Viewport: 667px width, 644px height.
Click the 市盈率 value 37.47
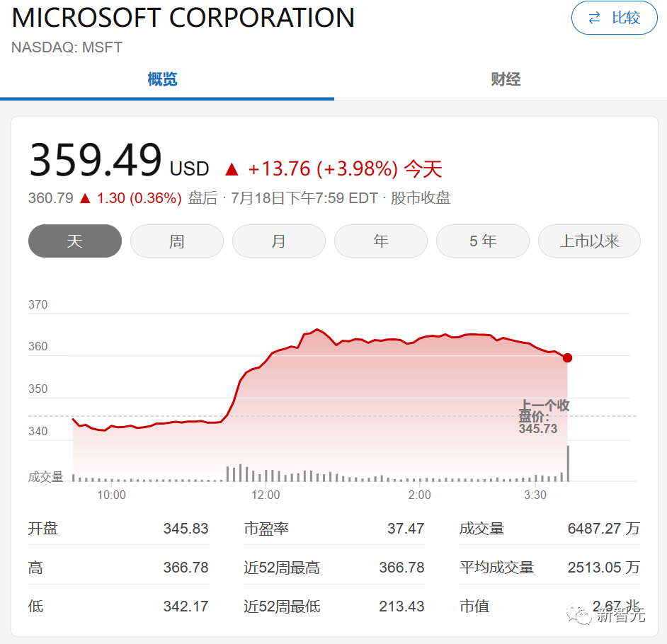point(406,529)
